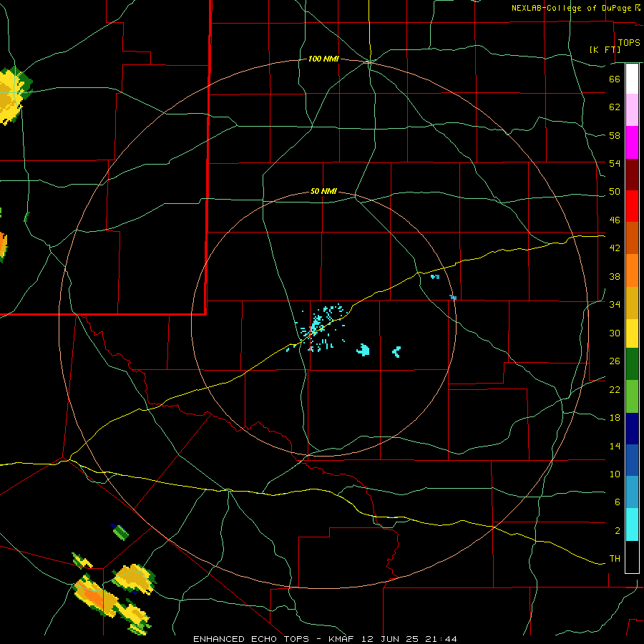
Task: Click the 100 NMI range ring label
Action: [x=323, y=59]
